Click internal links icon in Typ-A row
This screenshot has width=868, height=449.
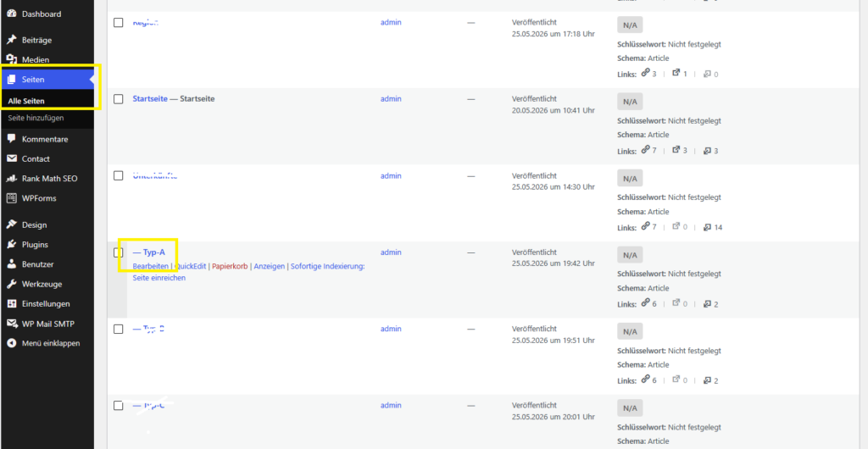pos(645,303)
